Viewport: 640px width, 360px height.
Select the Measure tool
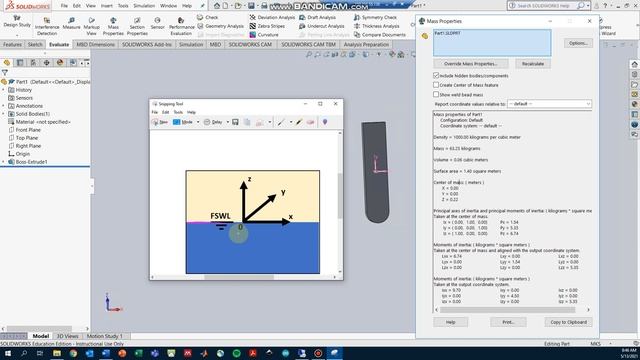click(71, 23)
